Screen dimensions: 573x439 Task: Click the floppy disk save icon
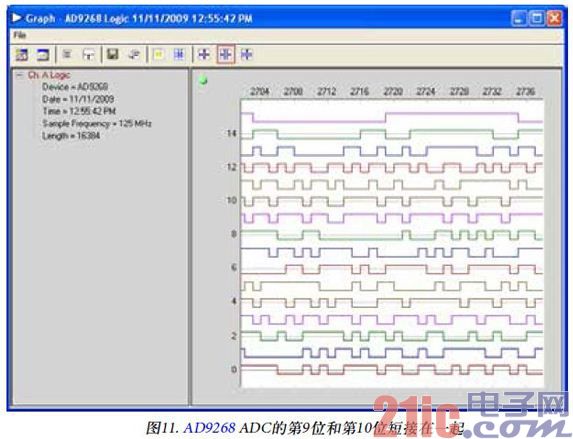point(113,54)
